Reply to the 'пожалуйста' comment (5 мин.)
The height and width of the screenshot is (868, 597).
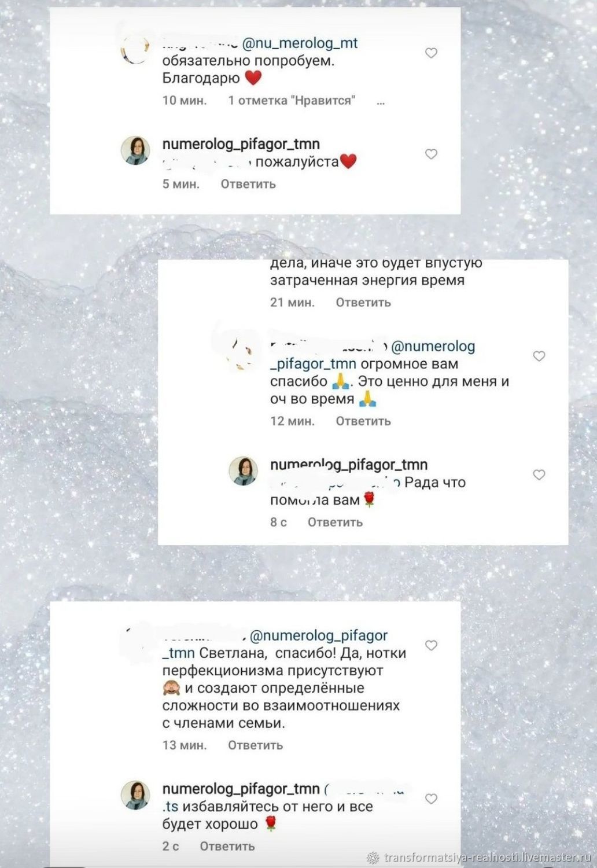tap(248, 184)
